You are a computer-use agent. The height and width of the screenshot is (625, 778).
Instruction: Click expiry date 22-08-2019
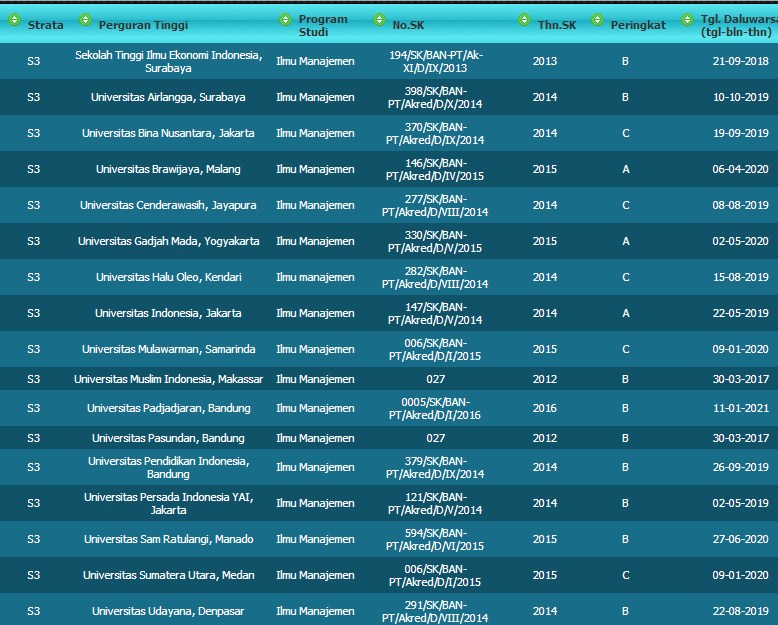741,611
